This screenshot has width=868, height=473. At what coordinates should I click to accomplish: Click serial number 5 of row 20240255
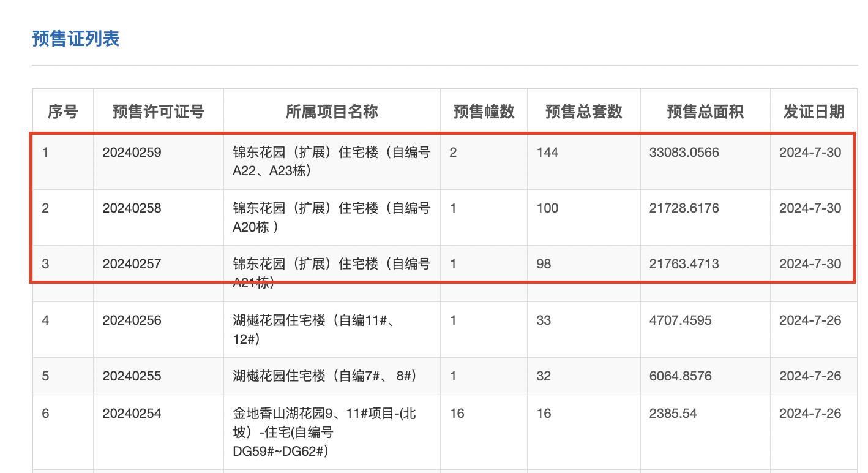pos(45,376)
